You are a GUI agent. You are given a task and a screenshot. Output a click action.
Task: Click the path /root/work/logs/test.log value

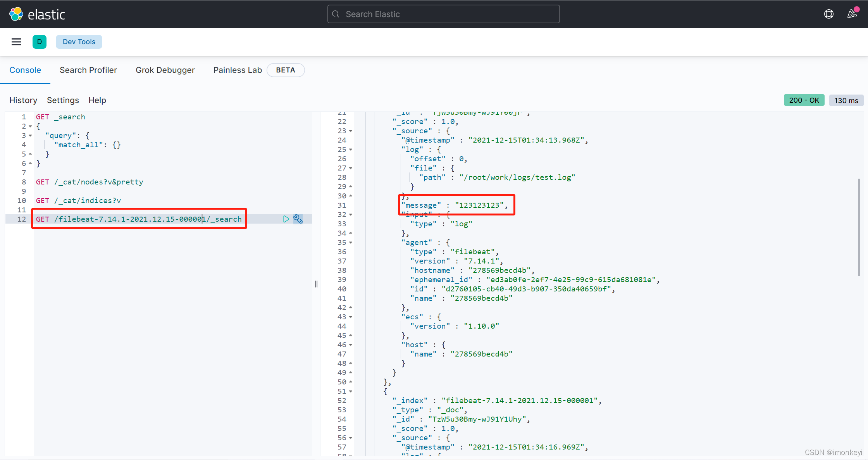click(x=517, y=177)
